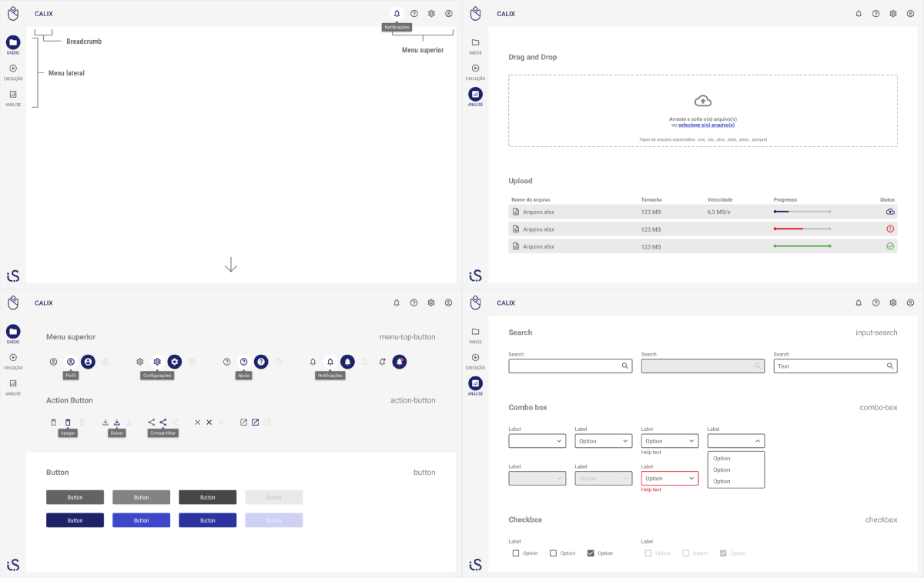Click inside the Search input field
The height and width of the screenshot is (578, 924).
[570, 366]
